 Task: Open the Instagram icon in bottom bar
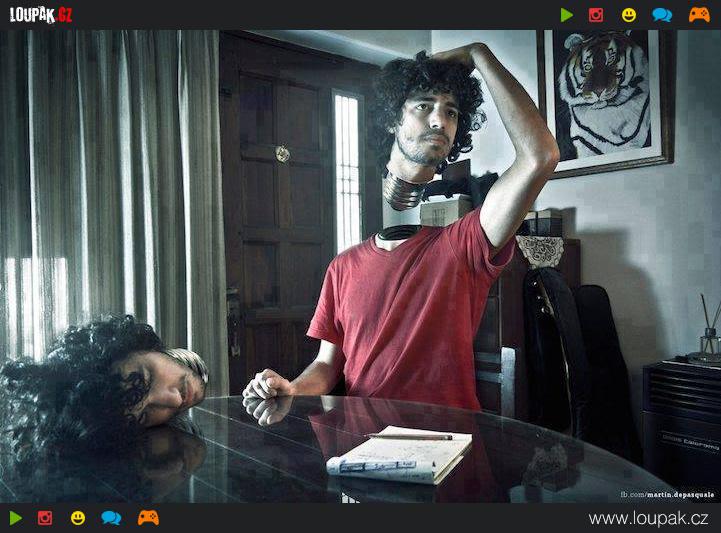(x=45, y=518)
